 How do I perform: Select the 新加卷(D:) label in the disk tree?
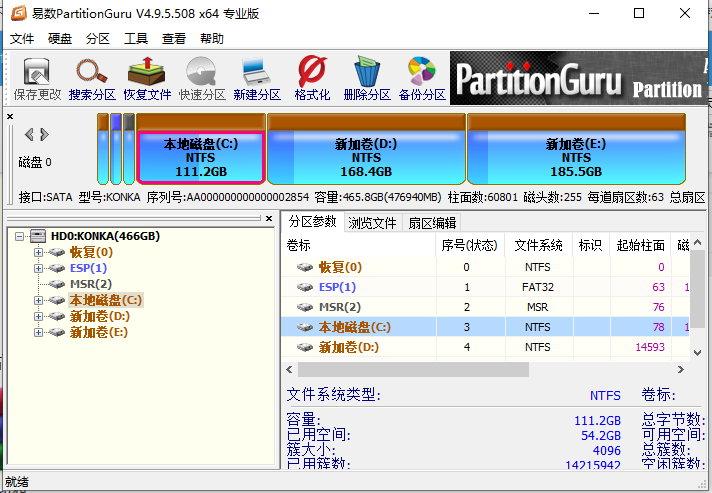pos(99,316)
